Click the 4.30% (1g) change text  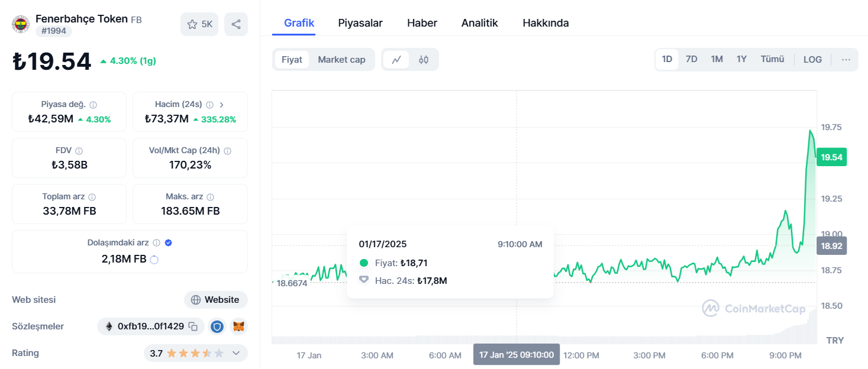pyautogui.click(x=133, y=60)
